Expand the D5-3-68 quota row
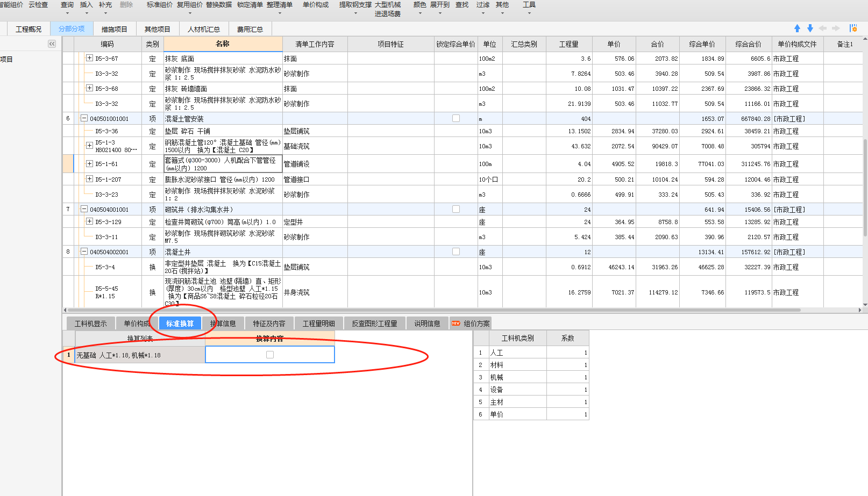868x496 pixels. (89, 88)
